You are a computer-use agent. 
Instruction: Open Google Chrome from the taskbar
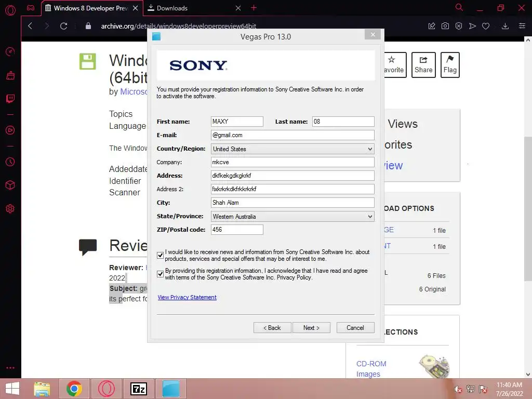pyautogui.click(x=74, y=389)
